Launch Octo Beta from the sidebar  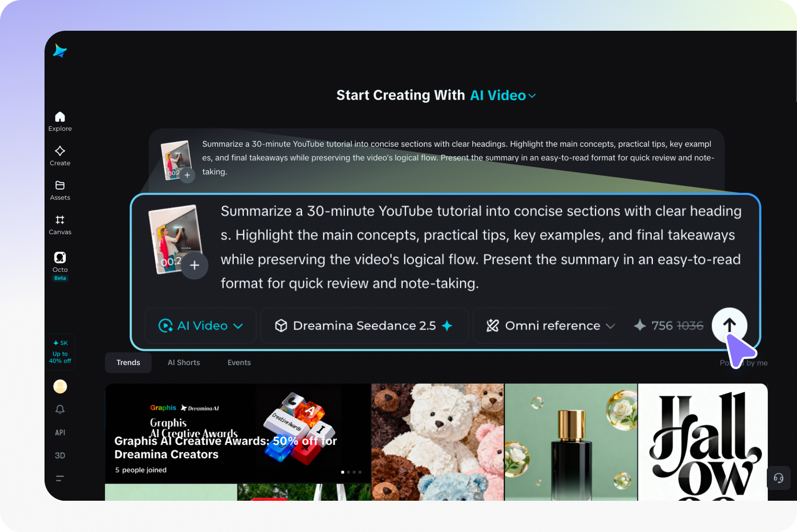60,265
